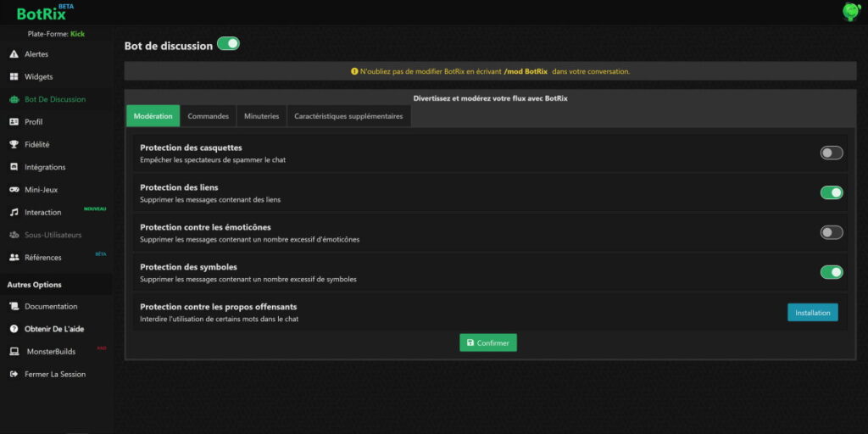Select the Modération tab
Screen dimensions: 868x434
[153, 116]
